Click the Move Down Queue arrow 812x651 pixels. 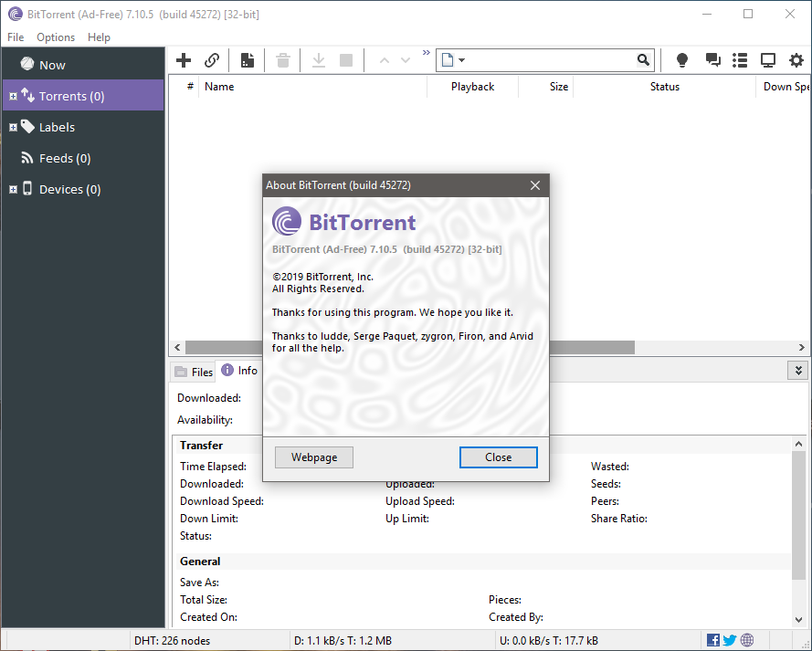[x=406, y=60]
